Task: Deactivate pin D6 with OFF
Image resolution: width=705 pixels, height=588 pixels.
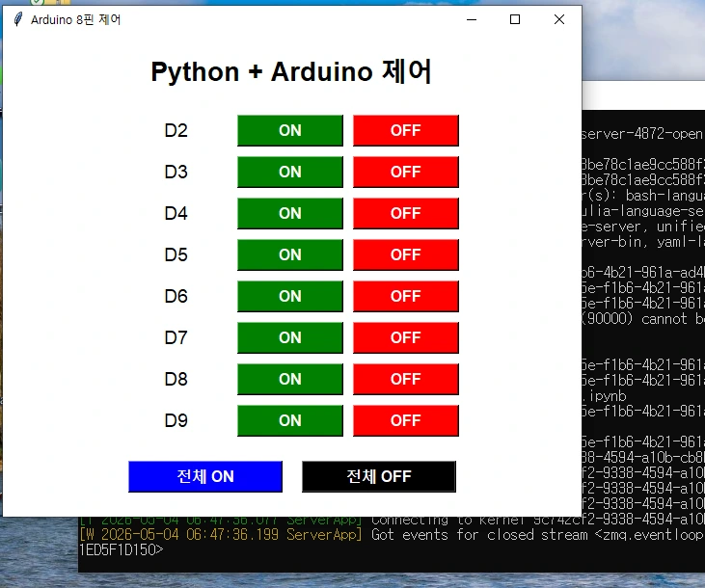Action: pos(406,296)
